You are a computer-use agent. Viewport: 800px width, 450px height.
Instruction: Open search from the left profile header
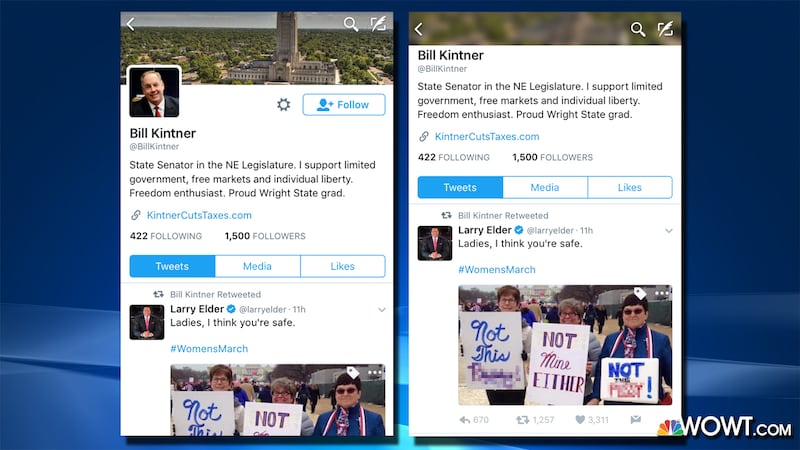tap(351, 24)
